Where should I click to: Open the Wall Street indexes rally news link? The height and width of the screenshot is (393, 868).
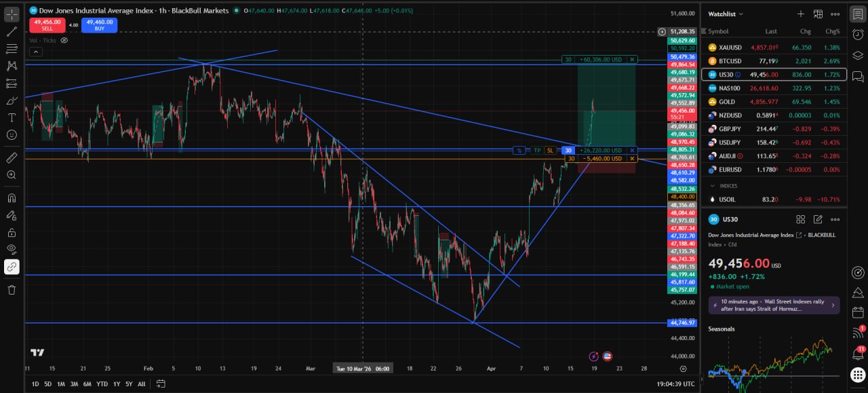(x=774, y=305)
